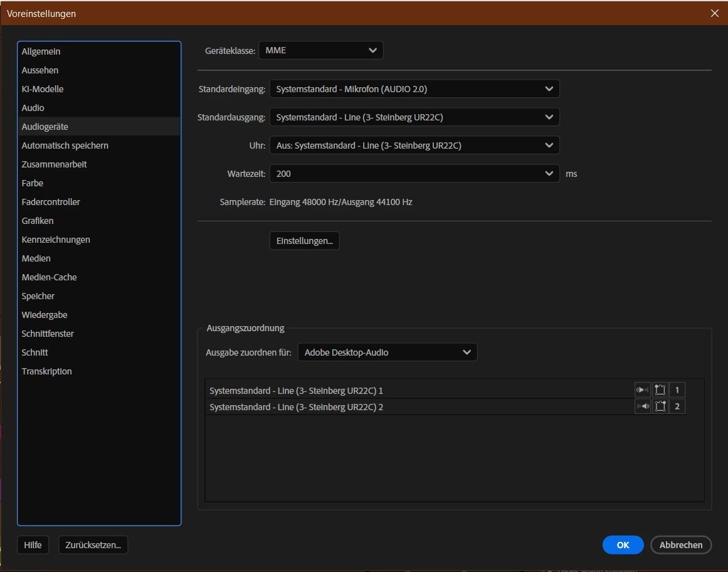
Task: Select Schnittfenster preferences category
Action: click(99, 334)
